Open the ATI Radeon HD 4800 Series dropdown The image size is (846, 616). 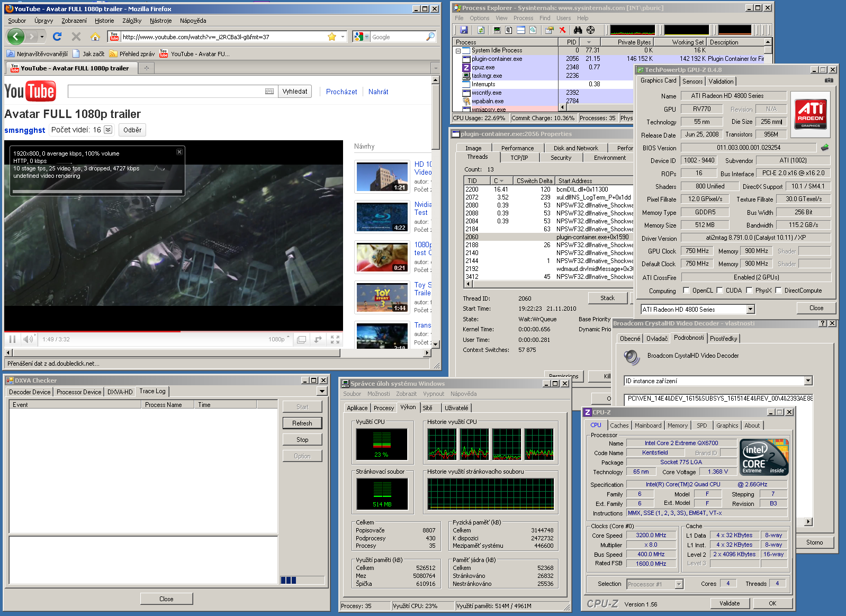(x=750, y=310)
